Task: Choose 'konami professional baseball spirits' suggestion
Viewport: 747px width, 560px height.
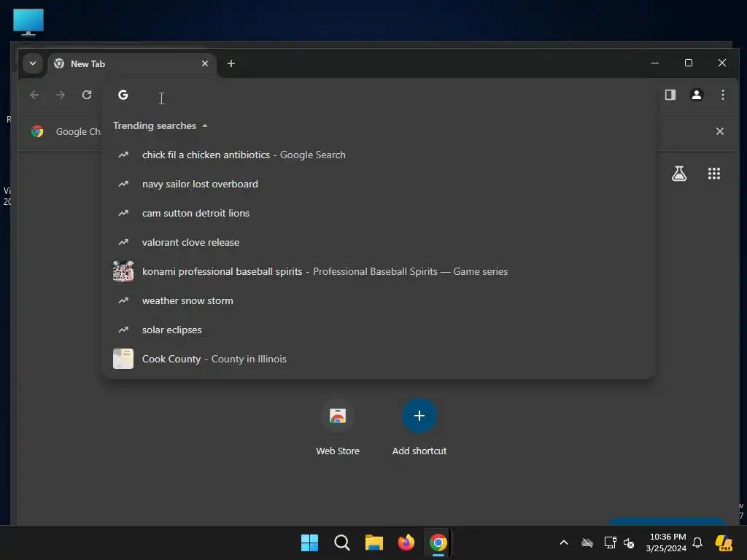Action: 379,271
